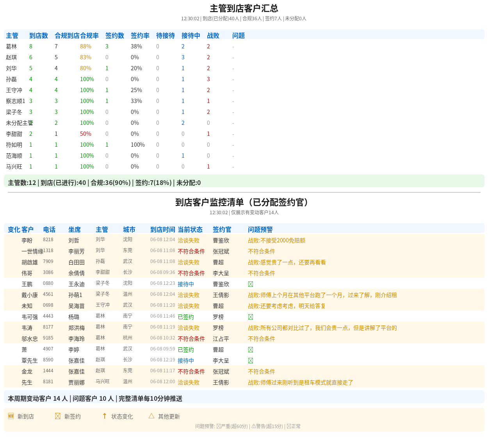Viewport: 488px width, 448px height.
Task: Click the 80% compliance rate value
Action: [x=85, y=68]
